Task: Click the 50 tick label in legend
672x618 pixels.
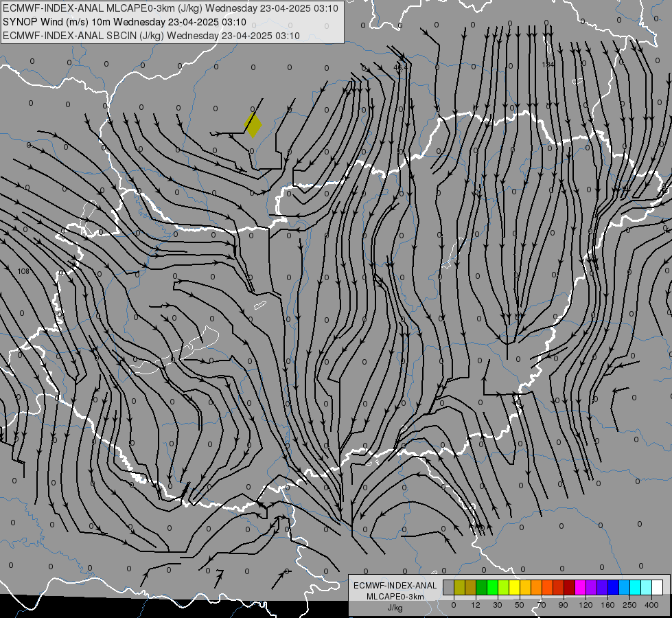Action: pos(520,605)
